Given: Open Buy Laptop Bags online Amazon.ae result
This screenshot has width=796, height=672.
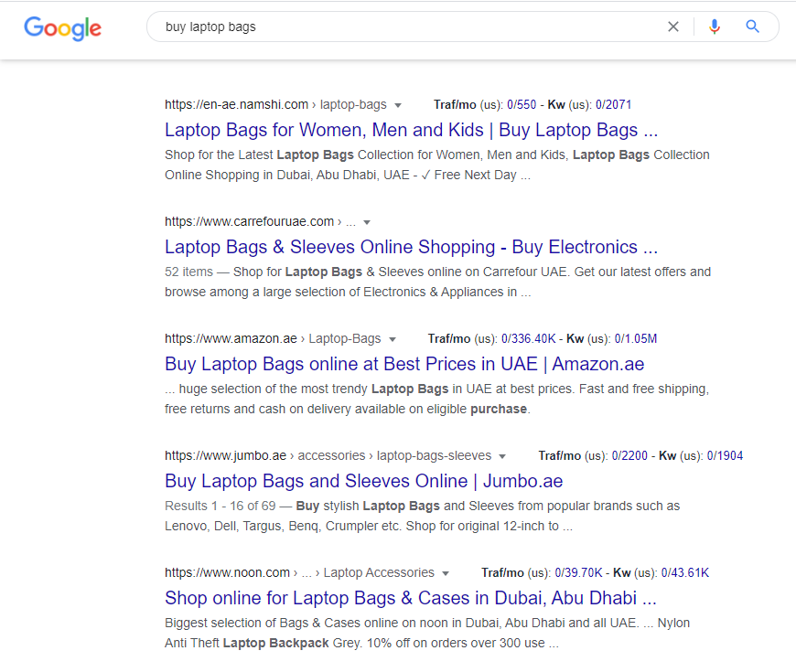Looking at the screenshot, I should pos(404,364).
